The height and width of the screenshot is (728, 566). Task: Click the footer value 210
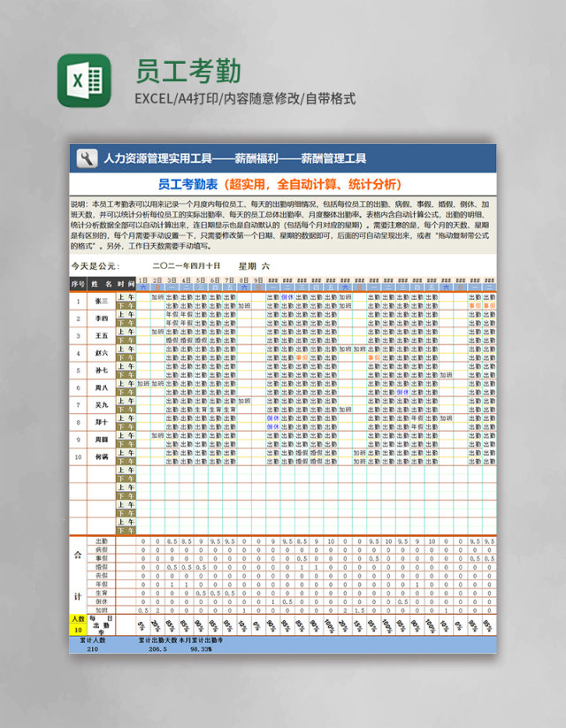(x=92, y=648)
